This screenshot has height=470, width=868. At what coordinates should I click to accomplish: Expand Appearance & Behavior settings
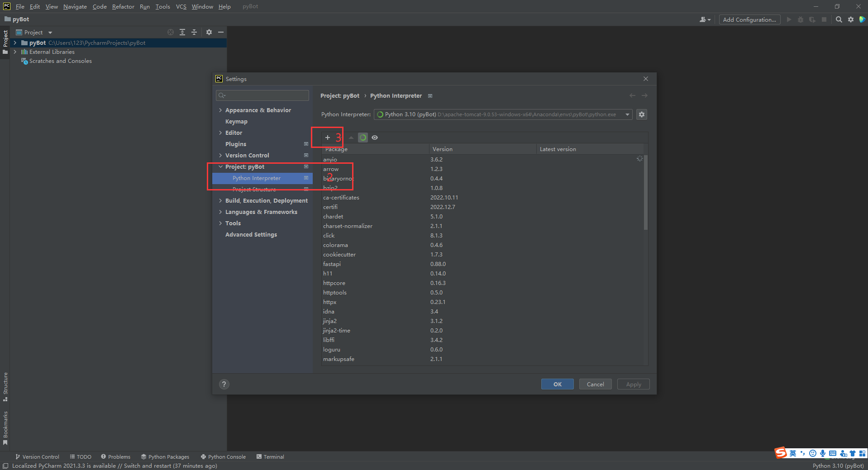tap(220, 110)
